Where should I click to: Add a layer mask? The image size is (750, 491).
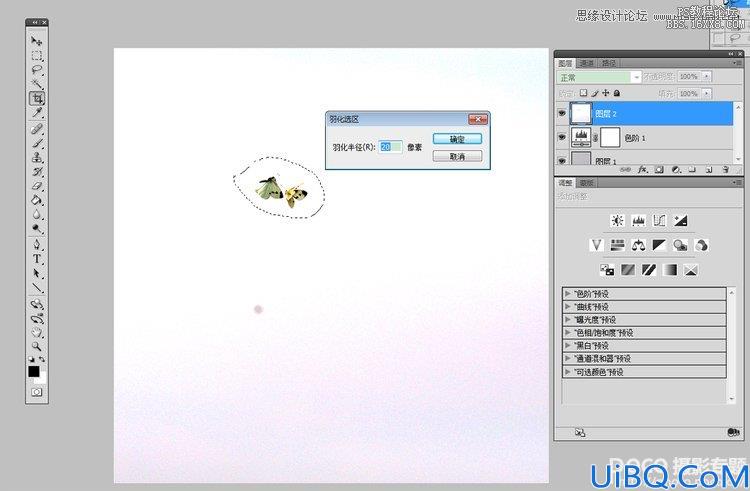click(x=659, y=170)
